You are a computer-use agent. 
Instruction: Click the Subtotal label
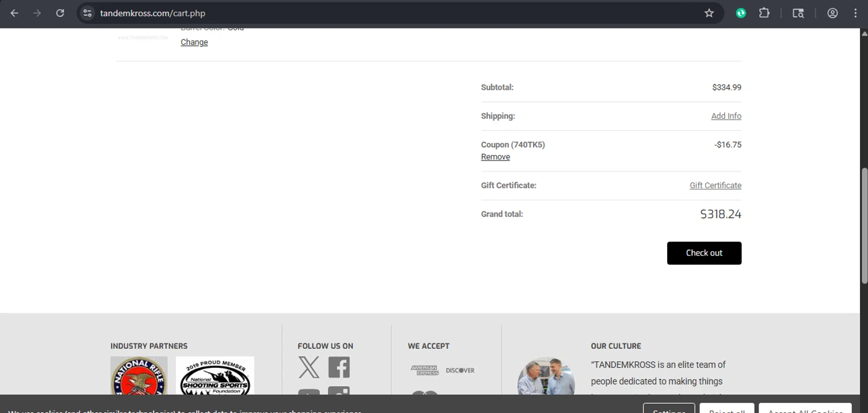497,87
